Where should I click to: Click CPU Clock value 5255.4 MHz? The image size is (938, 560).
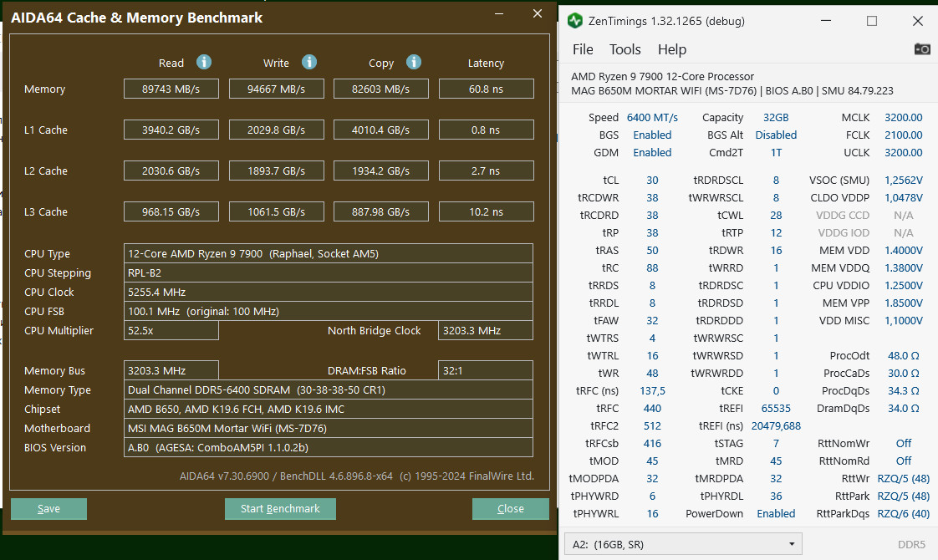329,292
